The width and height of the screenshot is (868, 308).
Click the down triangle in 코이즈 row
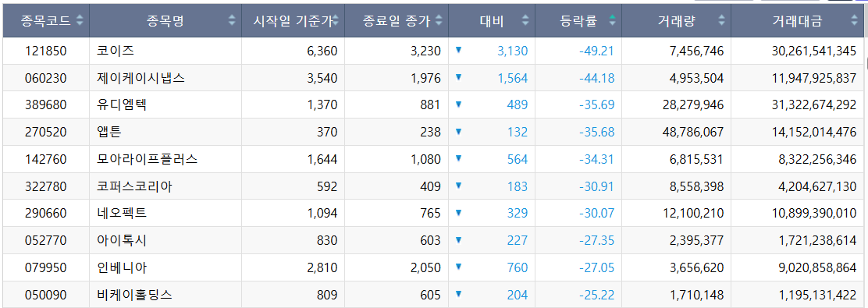click(x=458, y=51)
